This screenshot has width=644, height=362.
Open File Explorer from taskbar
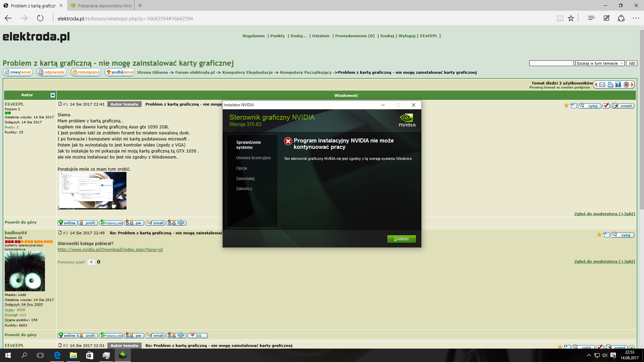[x=73, y=355]
